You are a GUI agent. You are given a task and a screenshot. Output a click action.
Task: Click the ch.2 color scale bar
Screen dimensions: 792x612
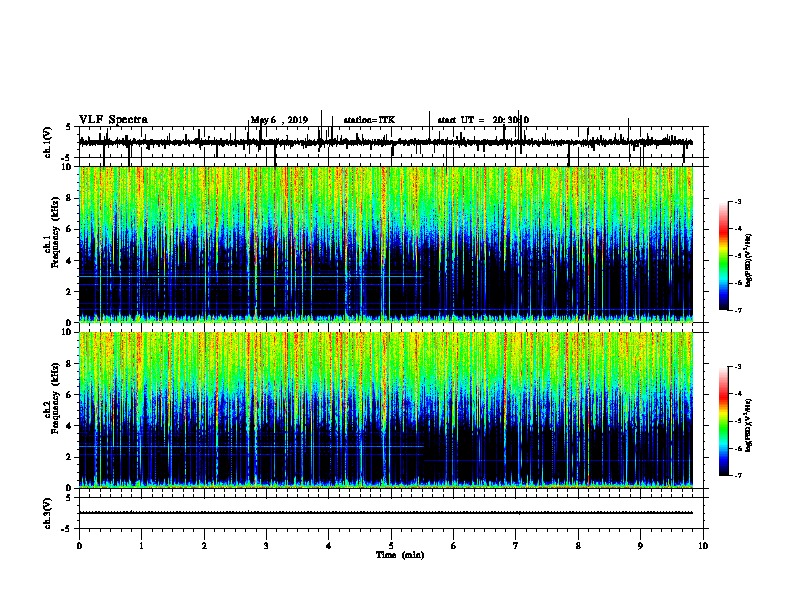pyautogui.click(x=723, y=421)
